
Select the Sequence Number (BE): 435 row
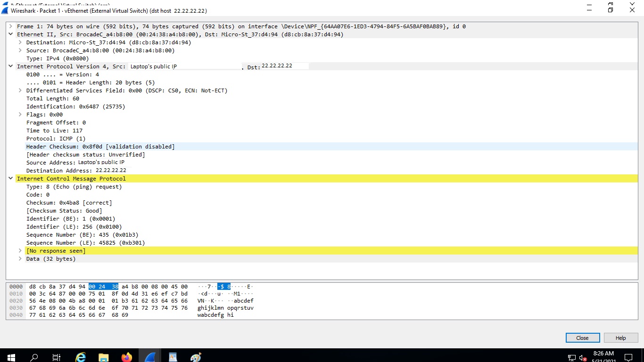click(82, 235)
